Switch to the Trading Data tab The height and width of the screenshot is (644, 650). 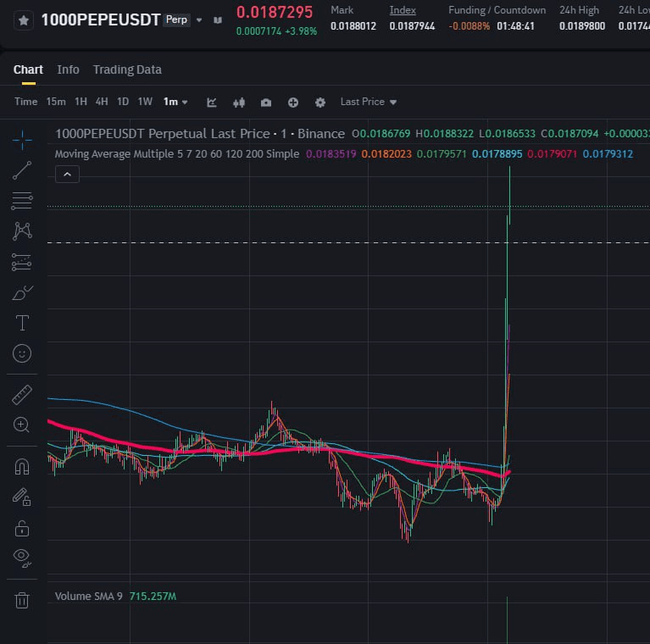tap(127, 69)
